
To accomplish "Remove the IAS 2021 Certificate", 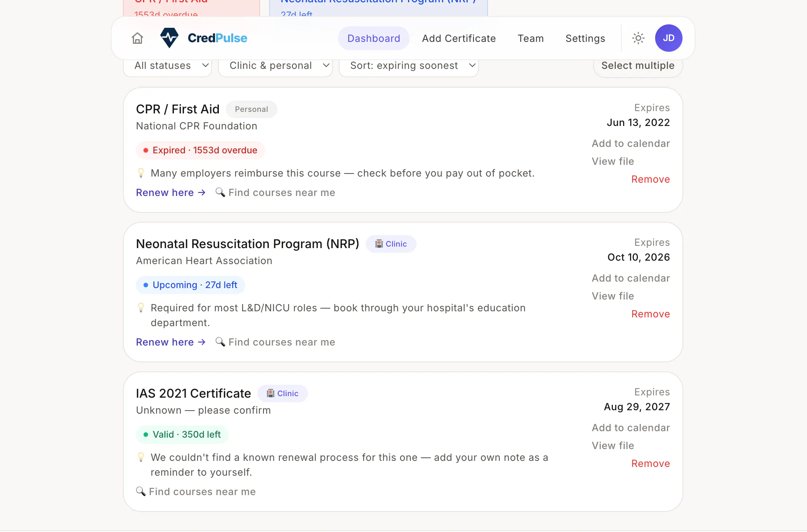I will pos(651,464).
